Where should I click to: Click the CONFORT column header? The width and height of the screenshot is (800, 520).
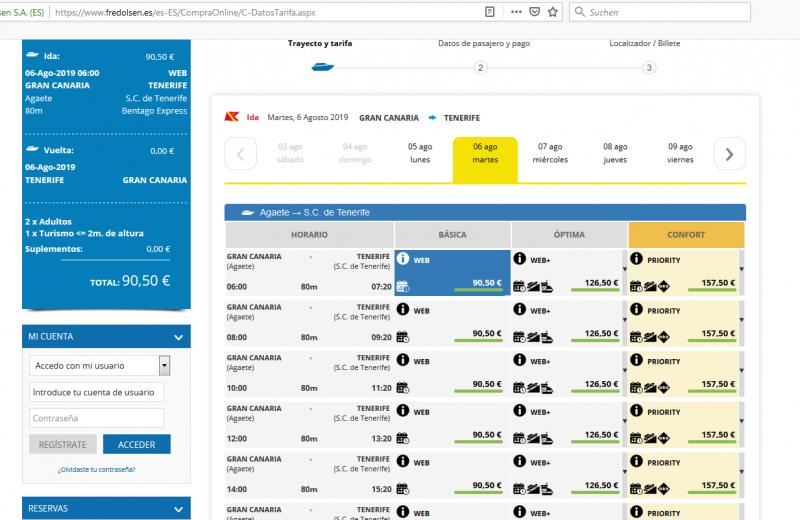coord(686,235)
